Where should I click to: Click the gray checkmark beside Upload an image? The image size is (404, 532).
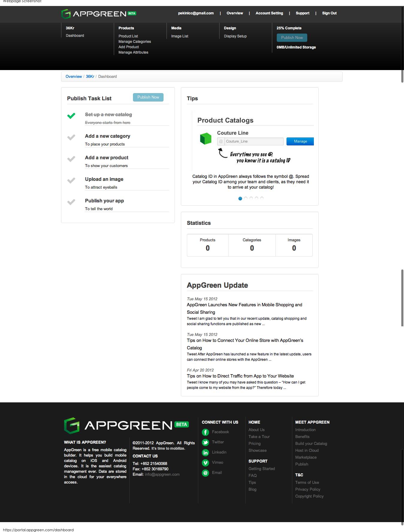71,181
